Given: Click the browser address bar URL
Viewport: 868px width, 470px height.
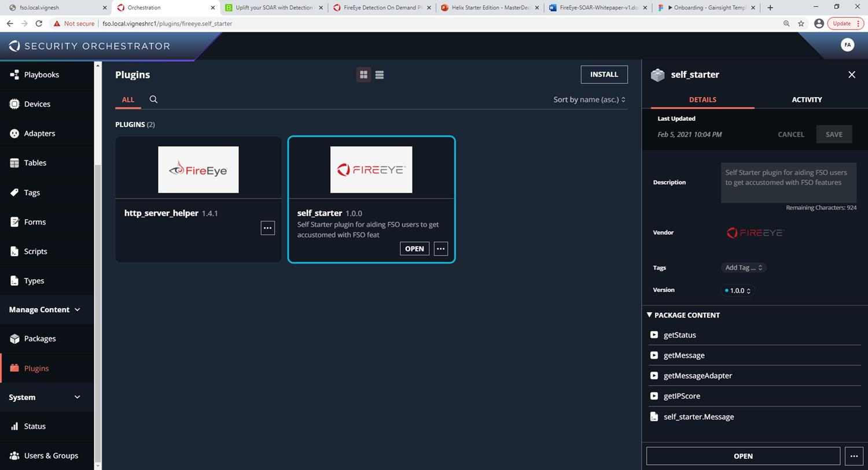Looking at the screenshot, I should click(167, 24).
